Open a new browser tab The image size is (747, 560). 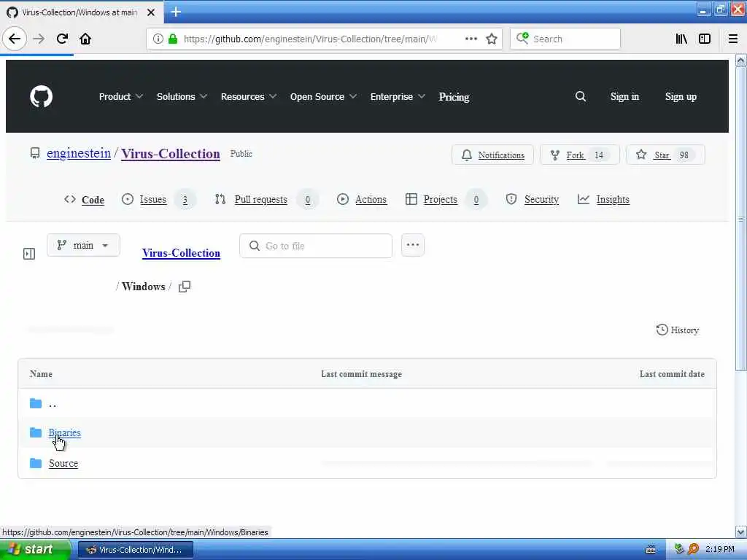click(x=176, y=12)
